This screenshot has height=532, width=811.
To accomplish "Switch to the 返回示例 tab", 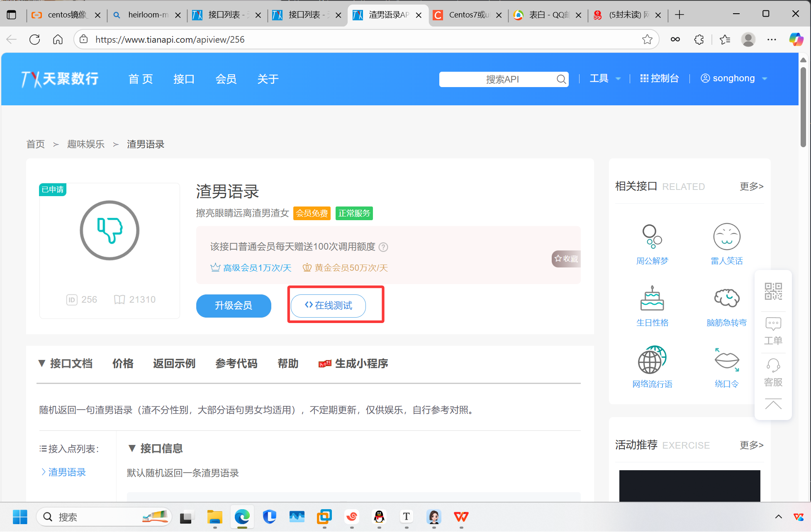I will [x=174, y=364].
